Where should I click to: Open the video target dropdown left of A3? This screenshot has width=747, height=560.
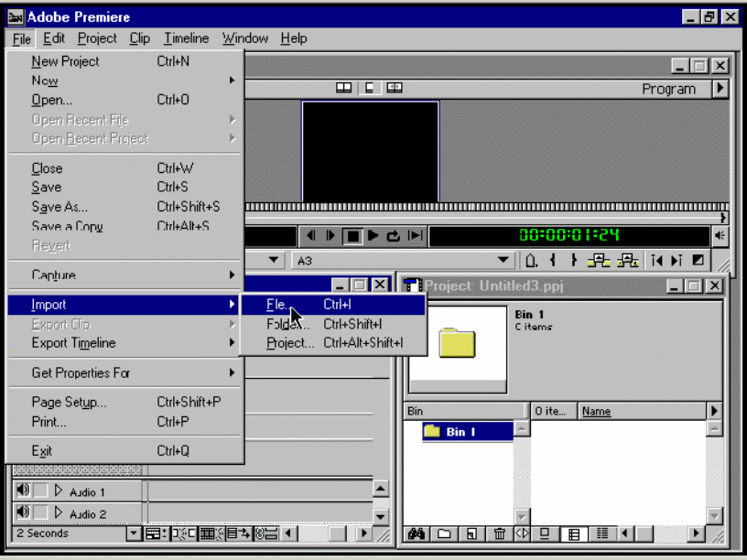[x=274, y=261]
